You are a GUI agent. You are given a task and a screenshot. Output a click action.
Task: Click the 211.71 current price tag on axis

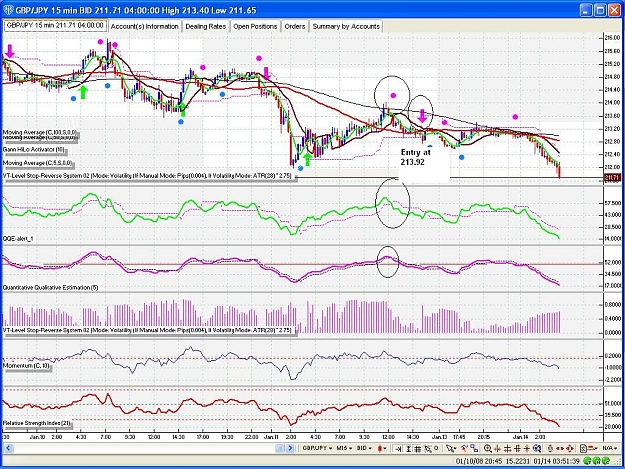point(613,178)
